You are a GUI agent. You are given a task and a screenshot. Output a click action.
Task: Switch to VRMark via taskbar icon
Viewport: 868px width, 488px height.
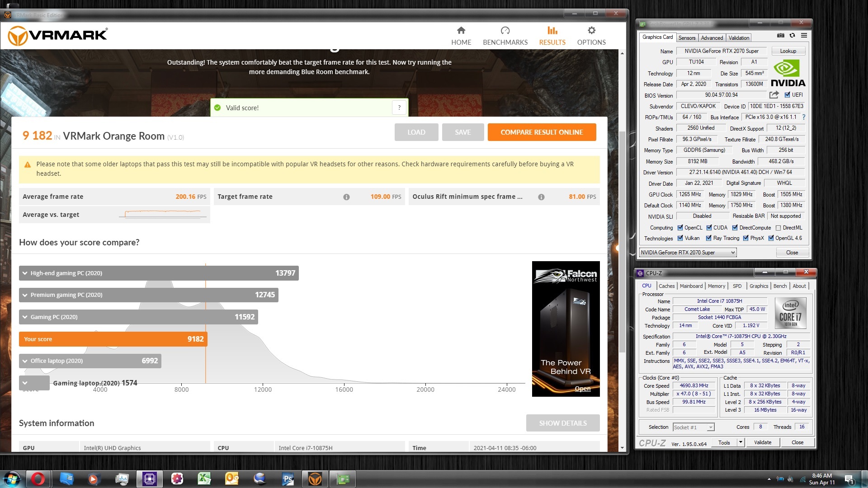(x=315, y=479)
